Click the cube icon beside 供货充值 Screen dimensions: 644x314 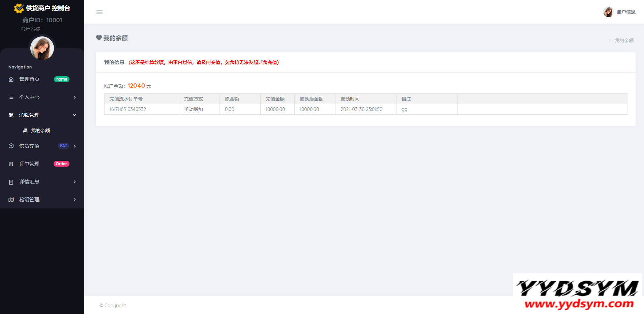pos(11,146)
